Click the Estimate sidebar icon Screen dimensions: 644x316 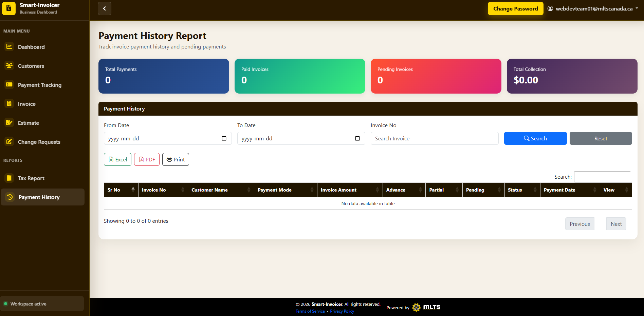coord(9,122)
